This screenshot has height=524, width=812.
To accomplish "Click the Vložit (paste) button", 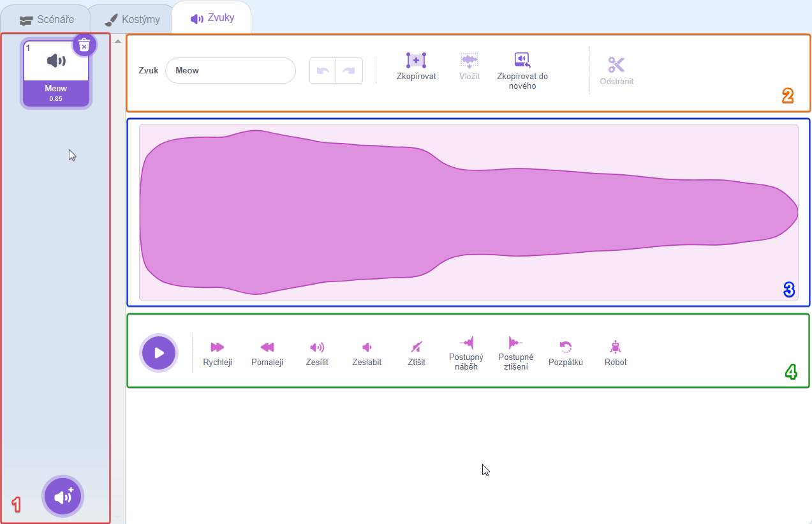I will [469, 61].
